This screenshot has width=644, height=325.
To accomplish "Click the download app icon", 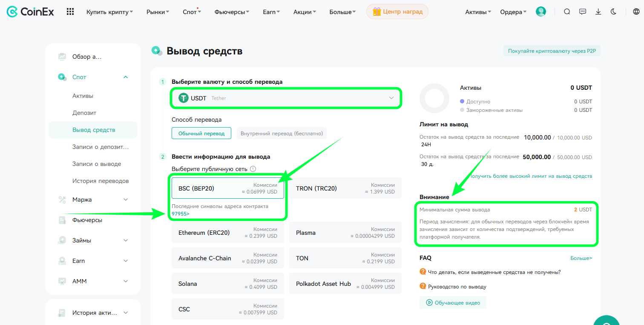I will pyautogui.click(x=598, y=12).
